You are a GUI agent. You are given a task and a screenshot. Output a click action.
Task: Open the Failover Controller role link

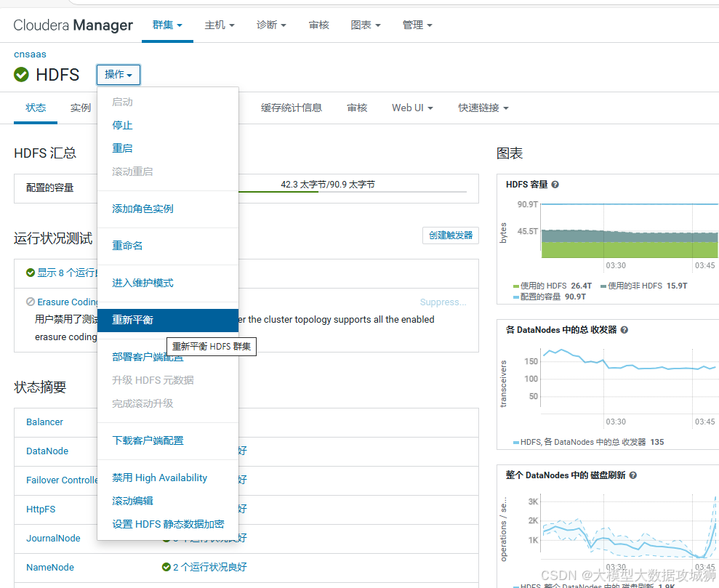(62, 480)
